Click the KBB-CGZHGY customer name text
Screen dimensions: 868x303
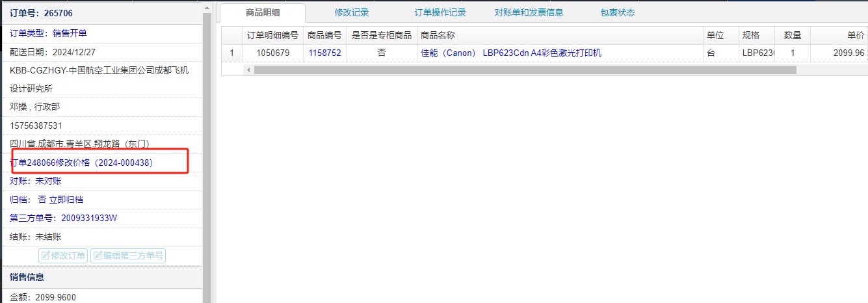tap(99, 79)
